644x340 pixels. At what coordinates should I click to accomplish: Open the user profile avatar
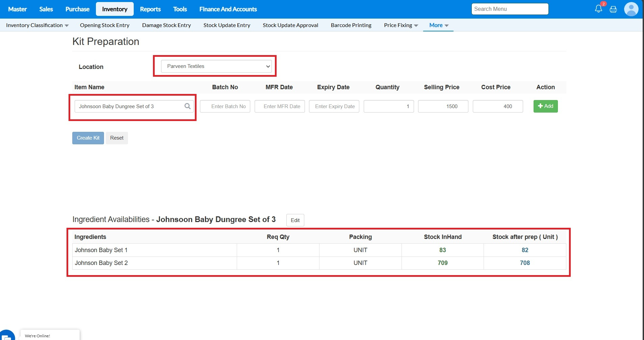[x=631, y=9]
